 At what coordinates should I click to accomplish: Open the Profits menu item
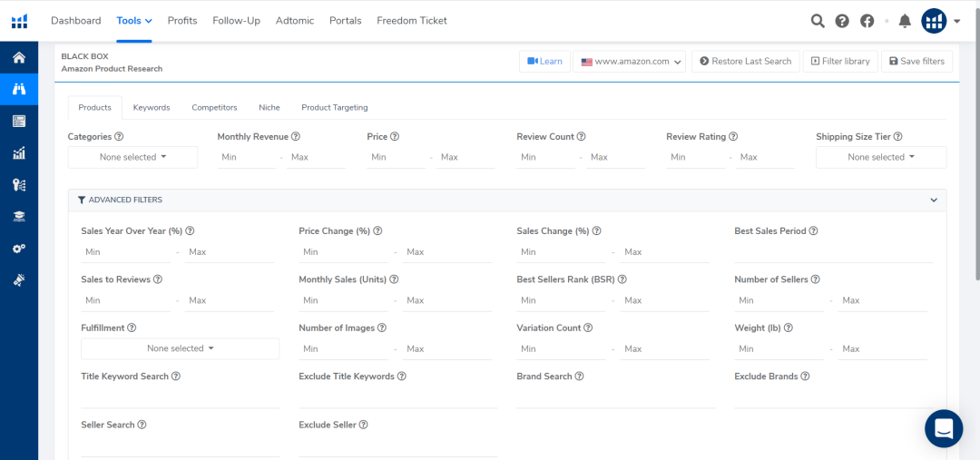pos(182,21)
